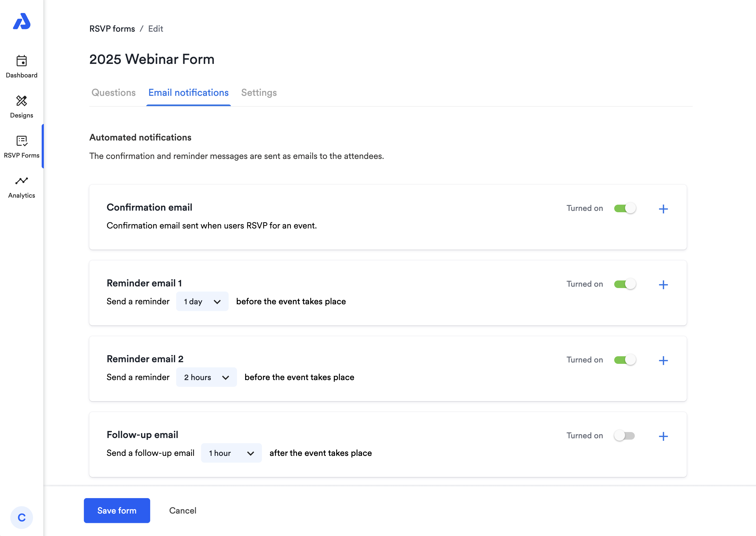756x536 pixels.
Task: Disable the Confirmation email toggle
Action: point(624,208)
